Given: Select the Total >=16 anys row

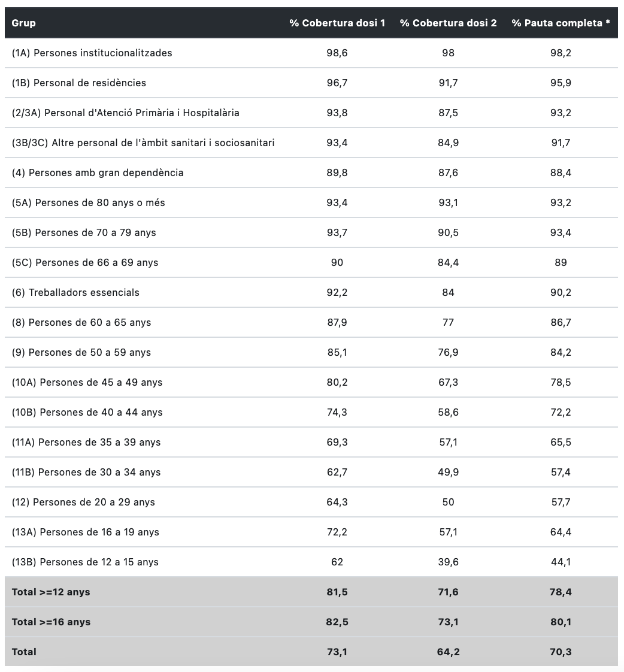Looking at the screenshot, I should coord(311,622).
